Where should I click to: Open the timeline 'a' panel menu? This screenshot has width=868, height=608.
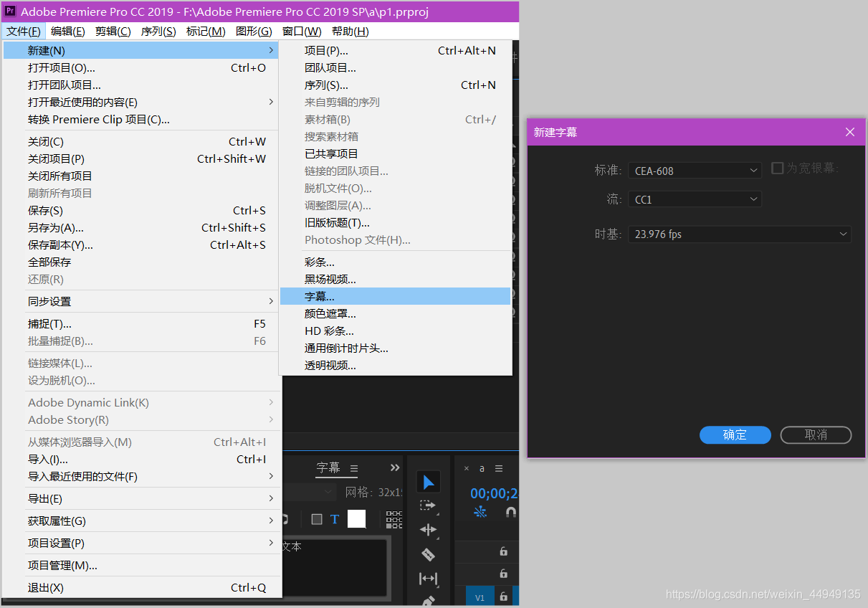[499, 468]
